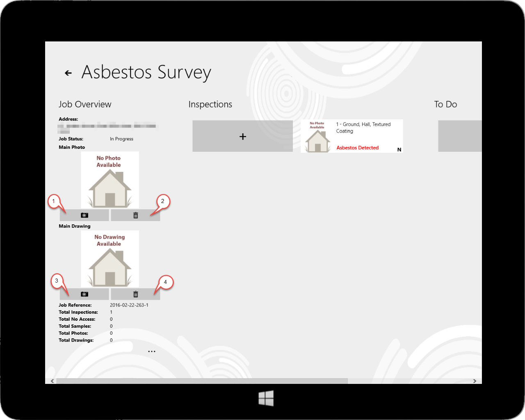Image resolution: width=525 pixels, height=420 pixels.
Task: Click the inspection tile's No Photo thumbnail
Action: pyautogui.click(x=317, y=136)
